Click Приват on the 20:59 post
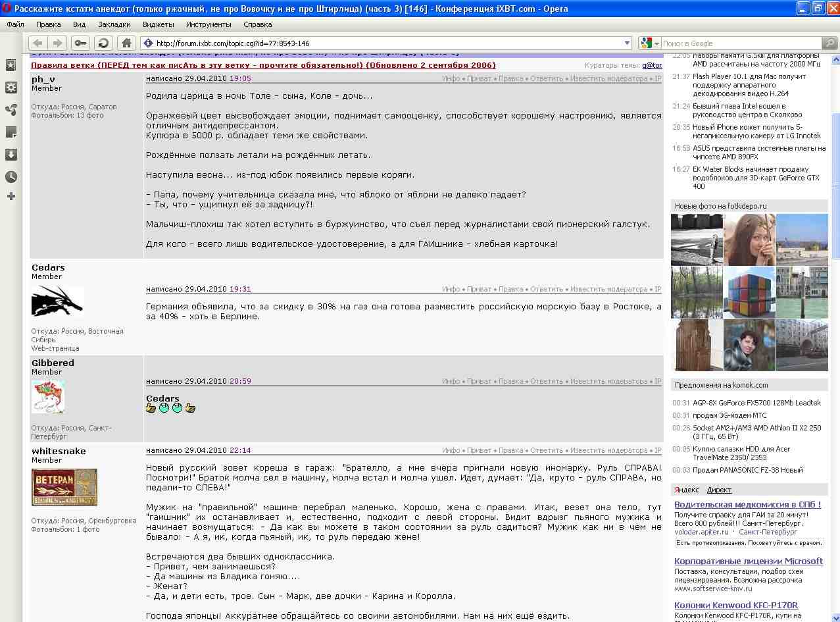Viewport: 840px width, 622px height. point(480,381)
